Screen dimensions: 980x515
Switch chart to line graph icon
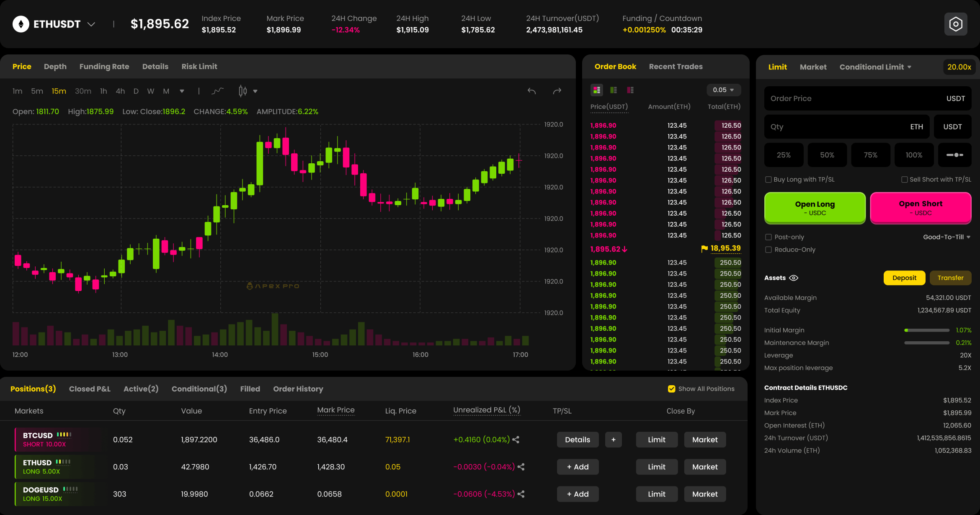click(x=217, y=91)
